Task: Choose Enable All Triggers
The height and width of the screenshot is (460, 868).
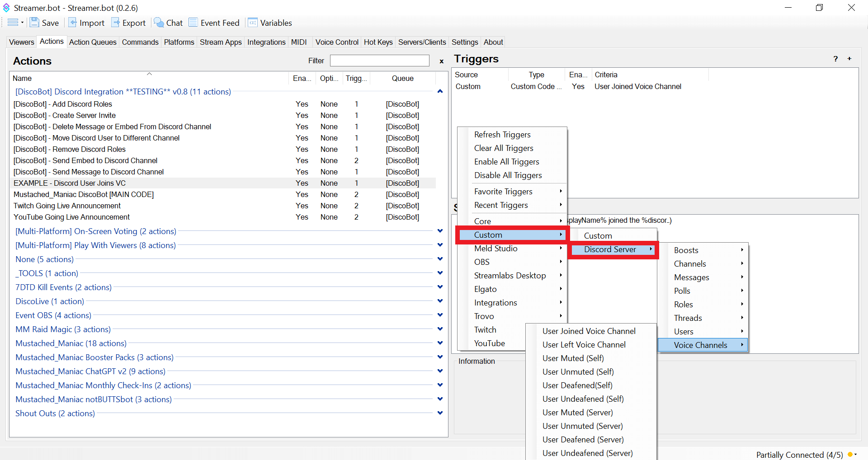Action: click(x=512, y=162)
